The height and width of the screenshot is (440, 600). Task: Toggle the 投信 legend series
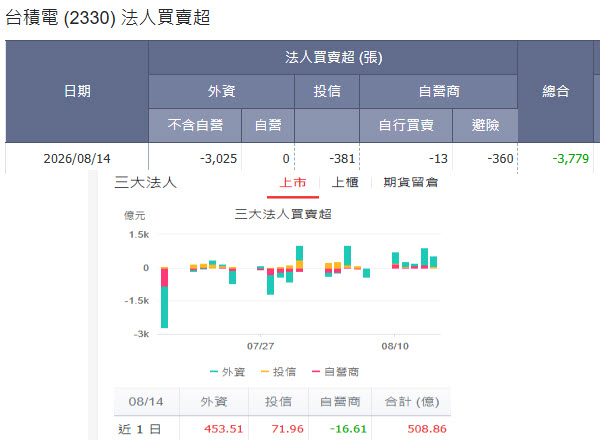point(279,372)
